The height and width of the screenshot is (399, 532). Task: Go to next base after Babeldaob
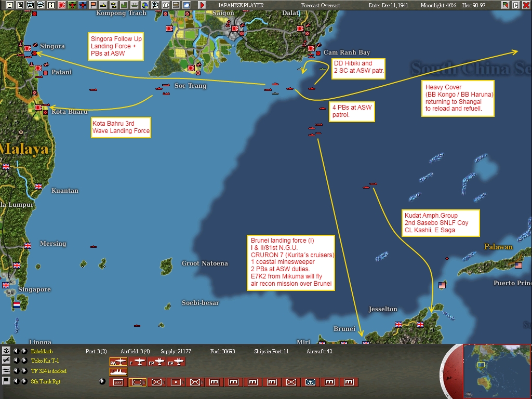point(24,351)
